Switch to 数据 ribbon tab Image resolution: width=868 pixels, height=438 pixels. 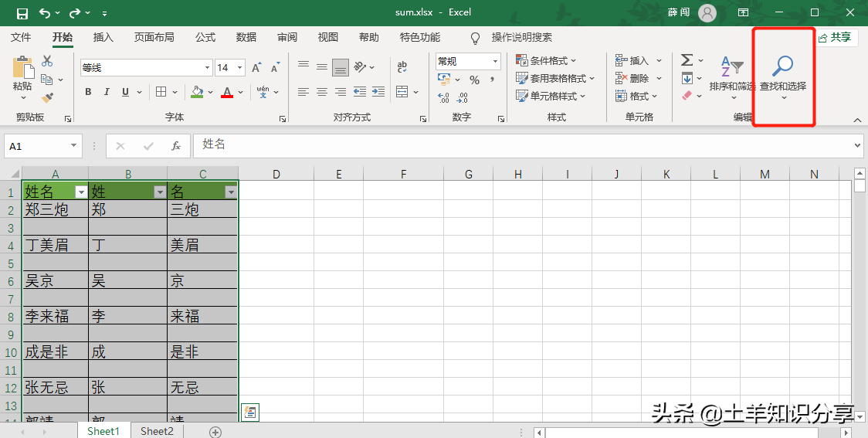coord(246,38)
